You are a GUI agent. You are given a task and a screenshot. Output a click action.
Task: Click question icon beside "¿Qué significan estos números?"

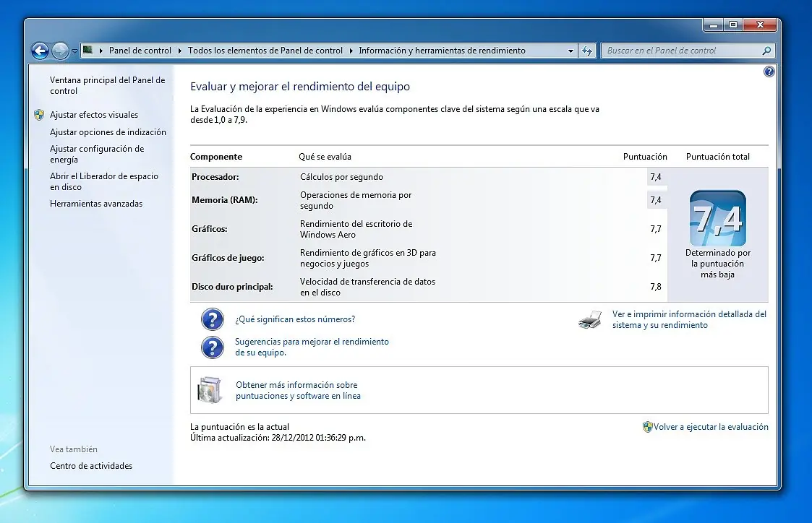click(212, 319)
